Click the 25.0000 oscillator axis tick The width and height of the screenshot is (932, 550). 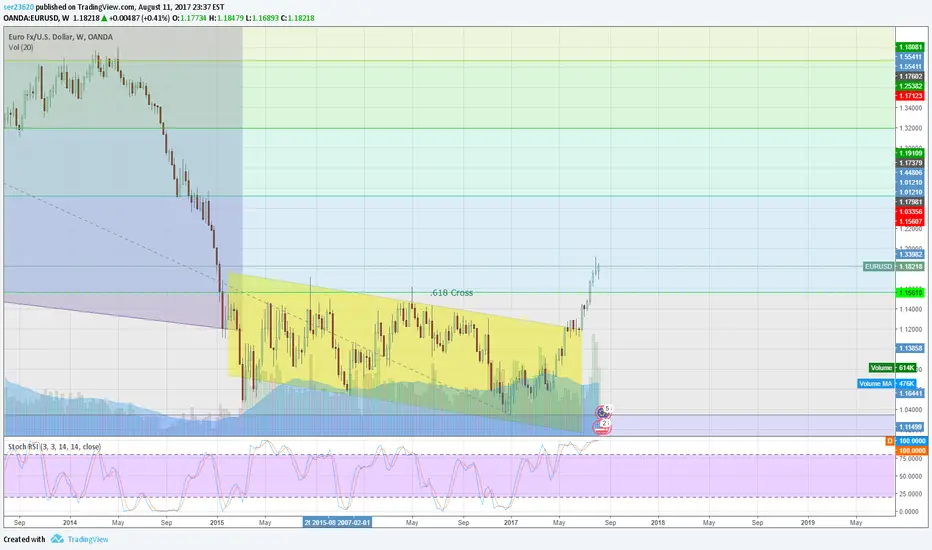(910, 494)
